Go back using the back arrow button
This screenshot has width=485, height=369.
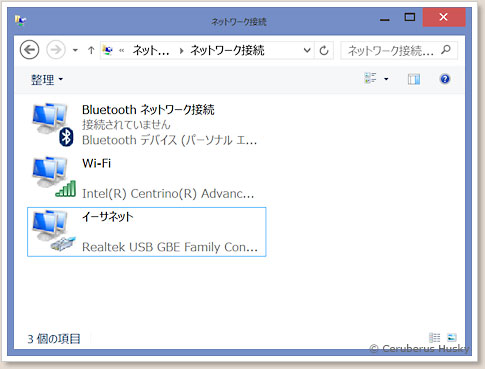click(x=29, y=50)
